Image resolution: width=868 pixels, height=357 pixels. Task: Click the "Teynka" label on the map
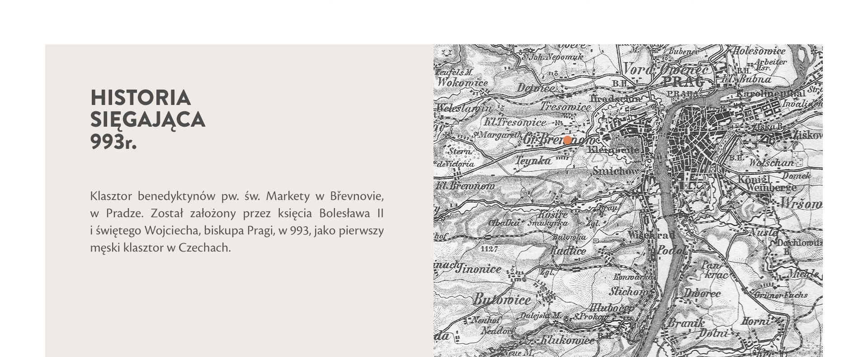pos(534,160)
